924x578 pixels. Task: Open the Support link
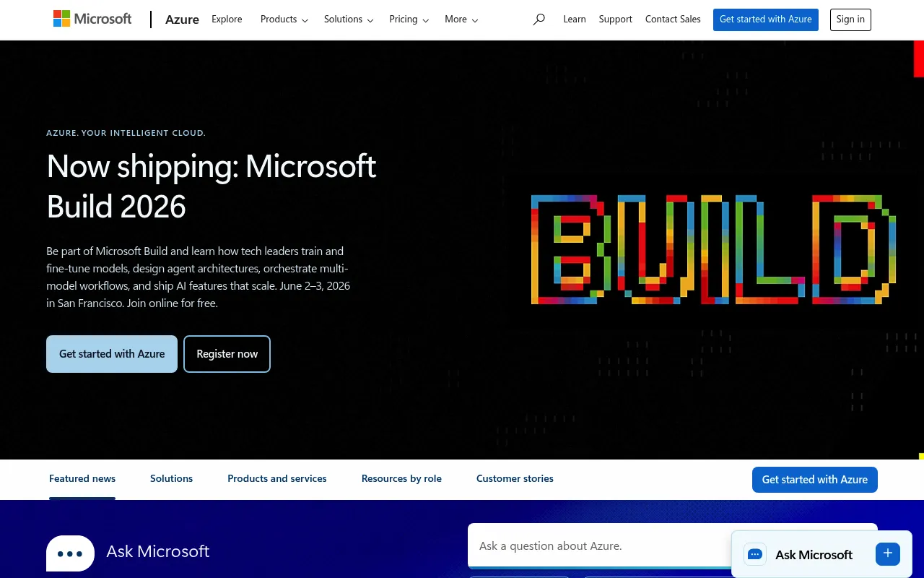[x=616, y=20]
